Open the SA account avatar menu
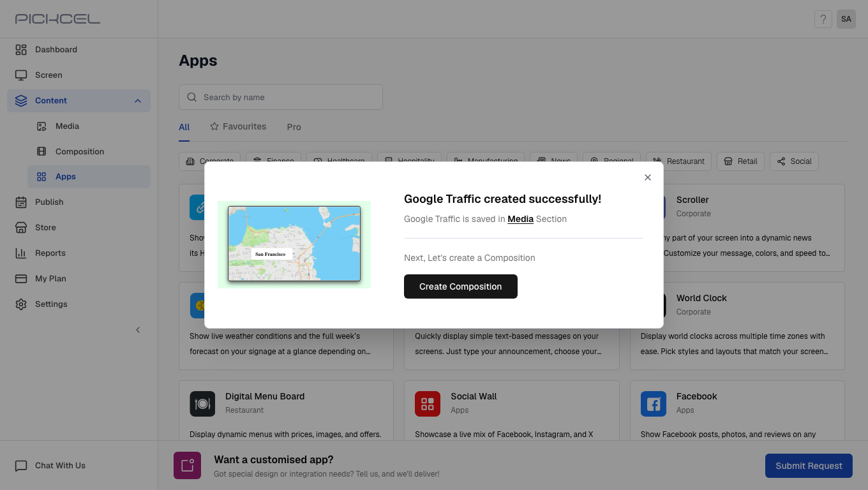The width and height of the screenshot is (868, 490). (846, 19)
